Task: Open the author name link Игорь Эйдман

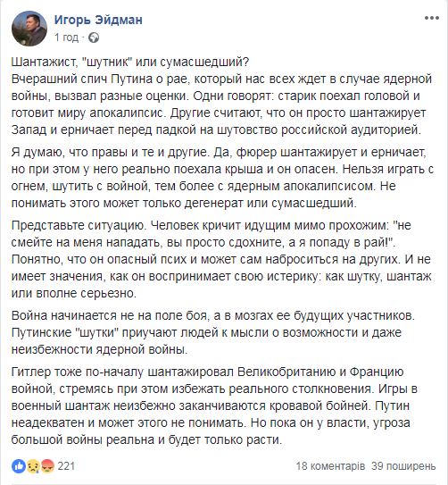Action: coord(98,20)
